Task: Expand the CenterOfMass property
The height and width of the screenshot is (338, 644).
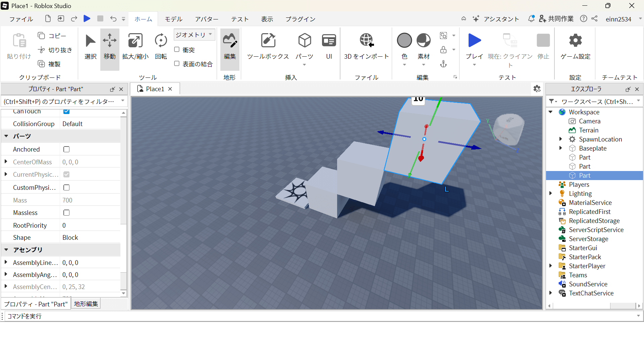Action: [x=6, y=162]
